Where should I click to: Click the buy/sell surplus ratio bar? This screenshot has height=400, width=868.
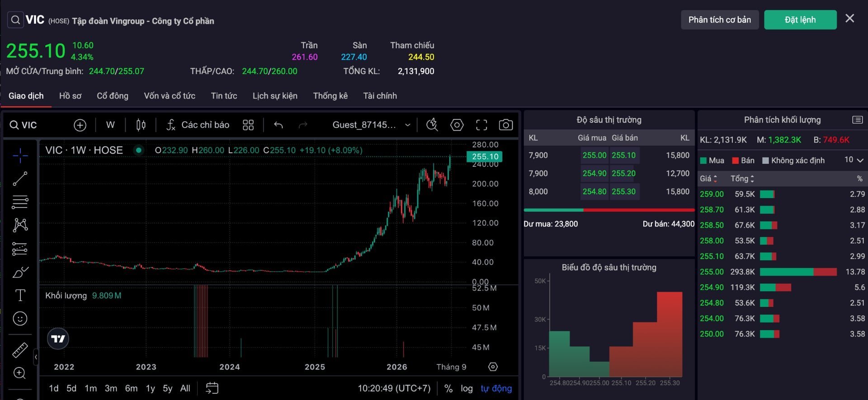pos(609,210)
